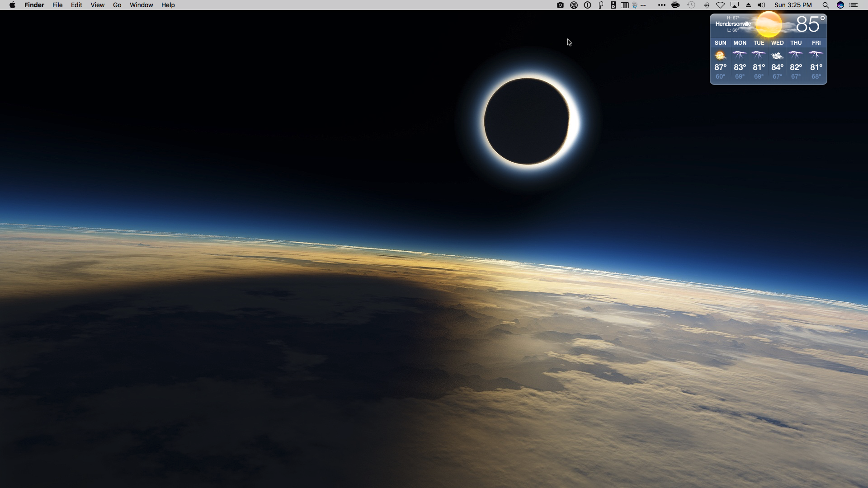Click the 1Password menu bar icon
This screenshot has height=488, width=868.
tap(587, 5)
